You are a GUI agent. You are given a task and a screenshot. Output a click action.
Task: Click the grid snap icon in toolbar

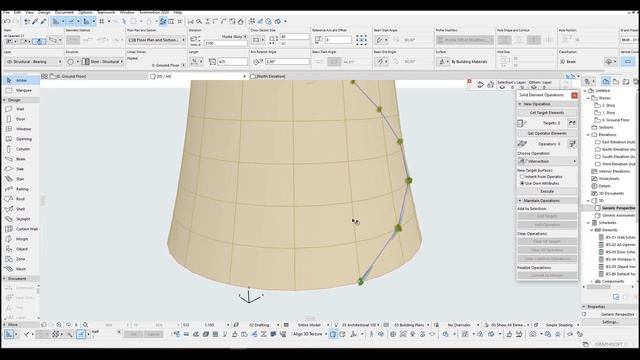(x=102, y=21)
